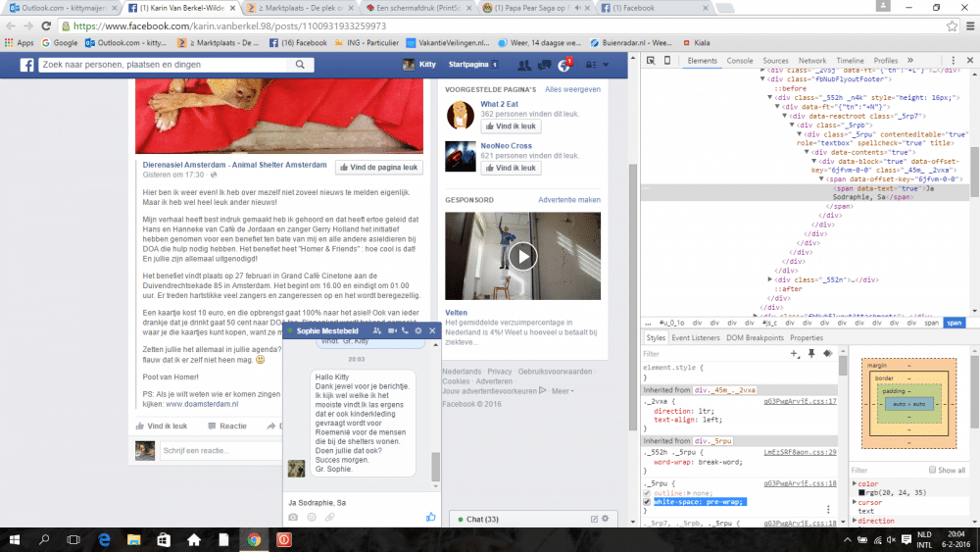Attach a file with the chat paperclip icon
Screen dimensions: 980x552
click(329, 518)
